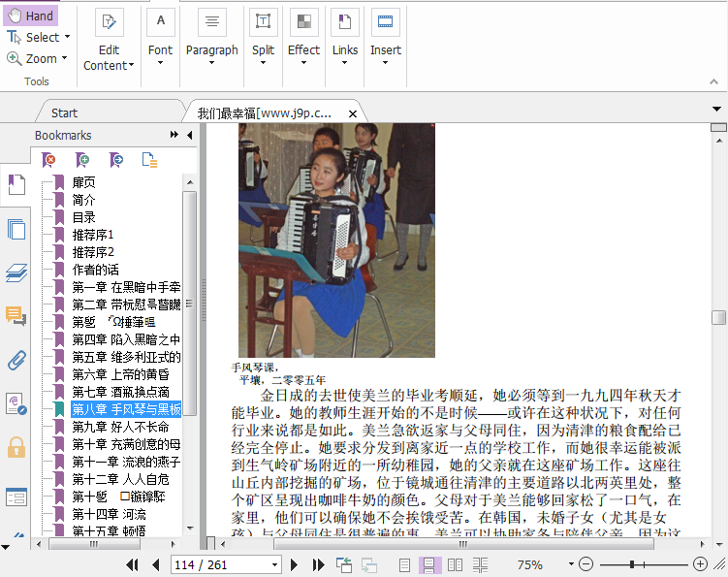This screenshot has width=728, height=577.
Task: Open the Layers panel in sidebar
Action: pos(16,272)
